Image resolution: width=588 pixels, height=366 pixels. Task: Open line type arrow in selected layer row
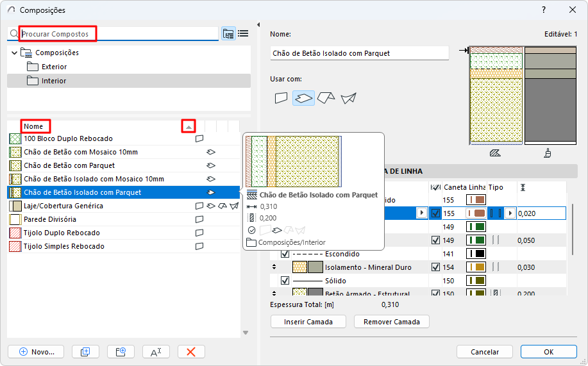(x=510, y=213)
